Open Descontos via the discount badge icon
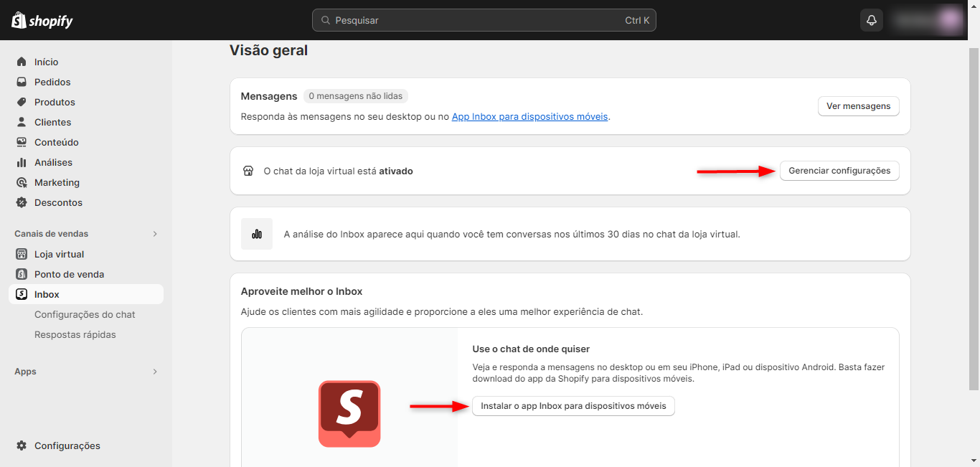Viewport: 980px width, 467px height. coord(22,202)
